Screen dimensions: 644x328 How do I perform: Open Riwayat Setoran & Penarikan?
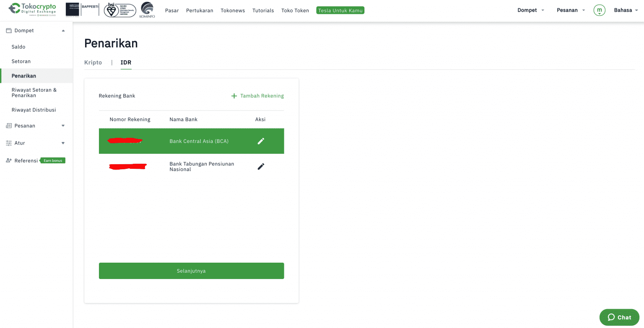34,93
